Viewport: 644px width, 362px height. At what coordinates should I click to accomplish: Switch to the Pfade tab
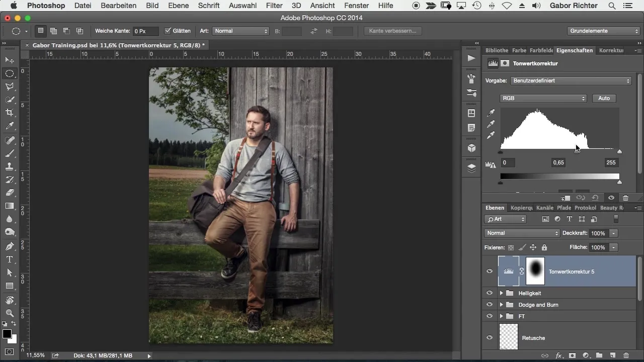[x=564, y=208]
